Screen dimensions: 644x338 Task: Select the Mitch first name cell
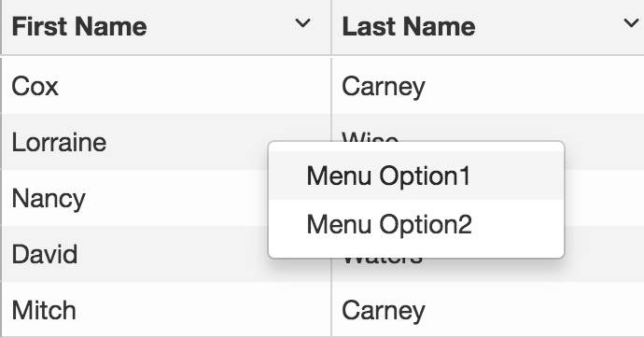point(166,310)
